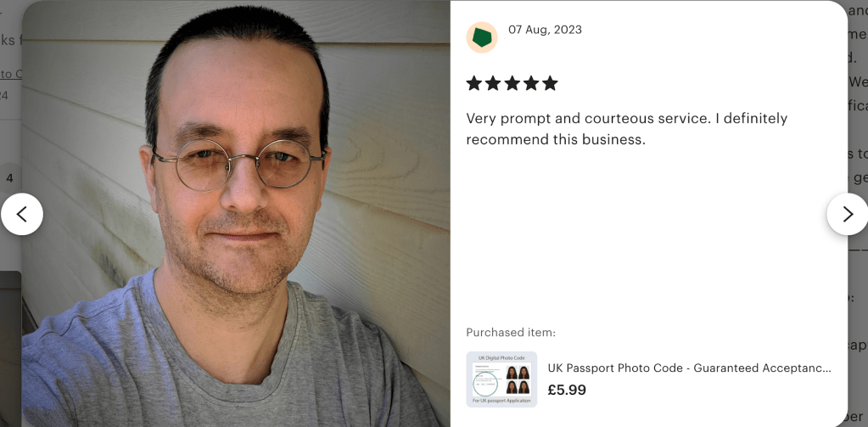
Task: Advance to the next review with the right chevron
Action: (x=848, y=214)
